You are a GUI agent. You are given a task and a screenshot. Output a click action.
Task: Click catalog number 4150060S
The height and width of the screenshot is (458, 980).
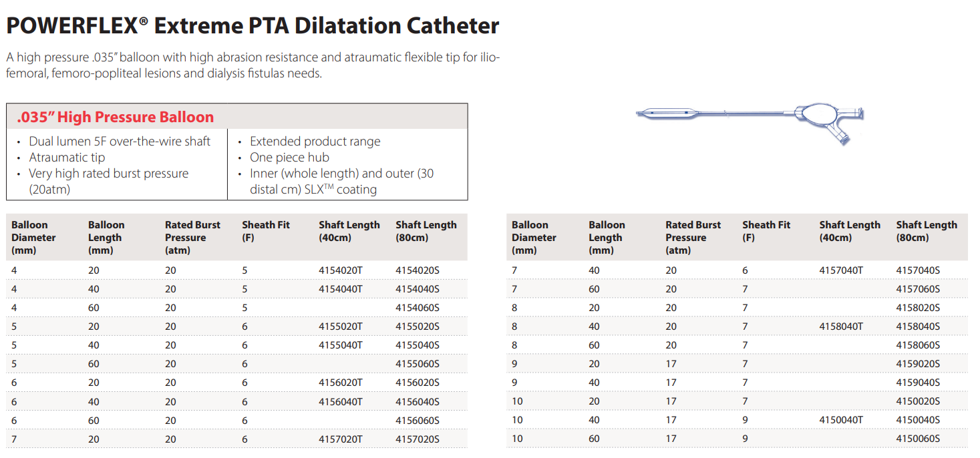click(918, 439)
